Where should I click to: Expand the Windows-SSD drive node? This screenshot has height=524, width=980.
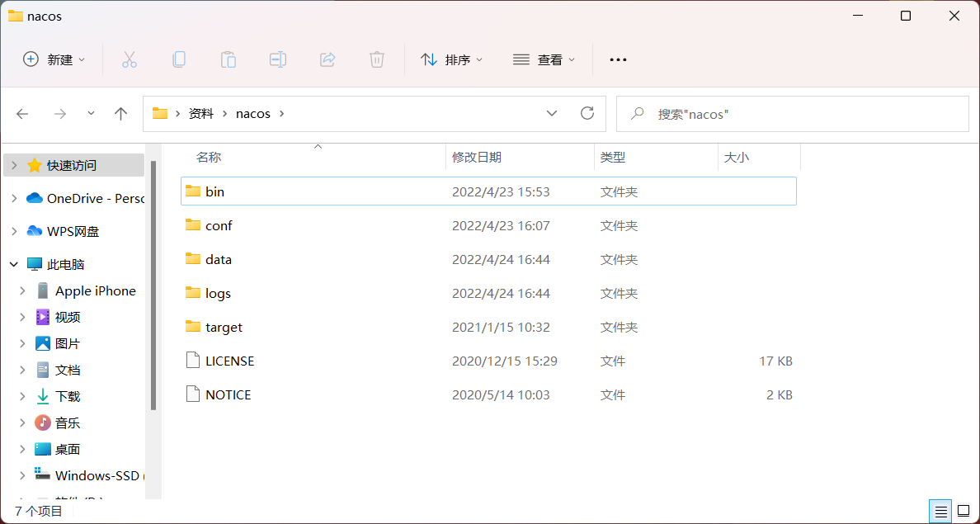pyautogui.click(x=22, y=475)
